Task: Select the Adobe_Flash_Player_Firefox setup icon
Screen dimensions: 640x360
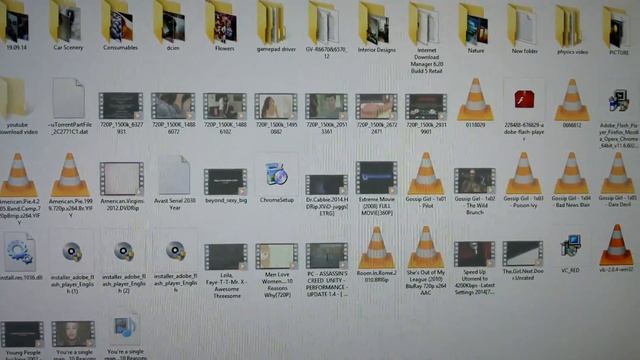Action: tap(618, 100)
